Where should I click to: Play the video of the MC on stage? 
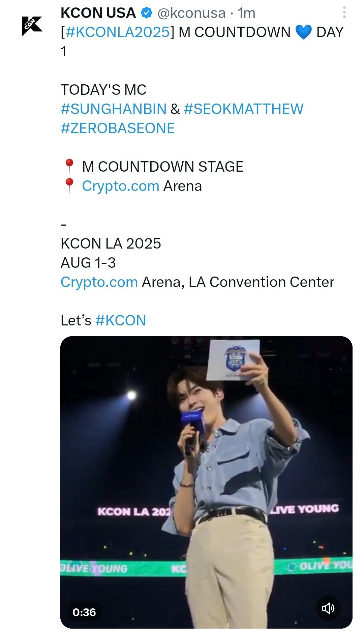(206, 482)
